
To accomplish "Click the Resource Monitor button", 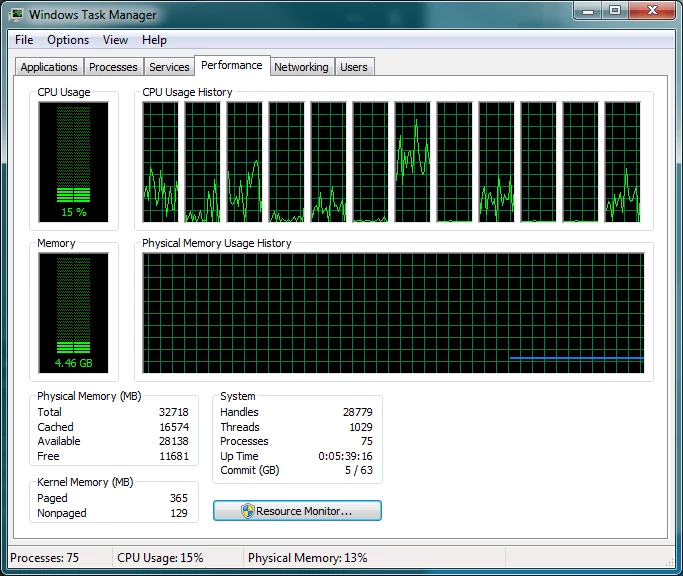I will [x=298, y=511].
